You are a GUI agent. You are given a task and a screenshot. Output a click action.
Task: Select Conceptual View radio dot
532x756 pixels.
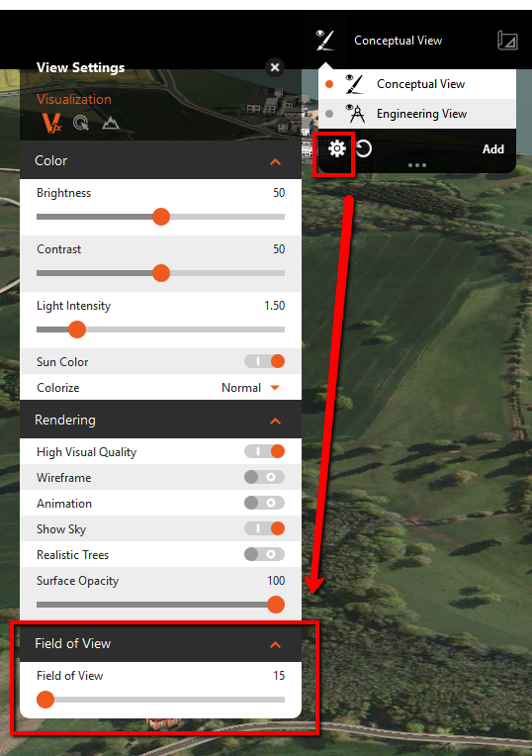click(329, 84)
